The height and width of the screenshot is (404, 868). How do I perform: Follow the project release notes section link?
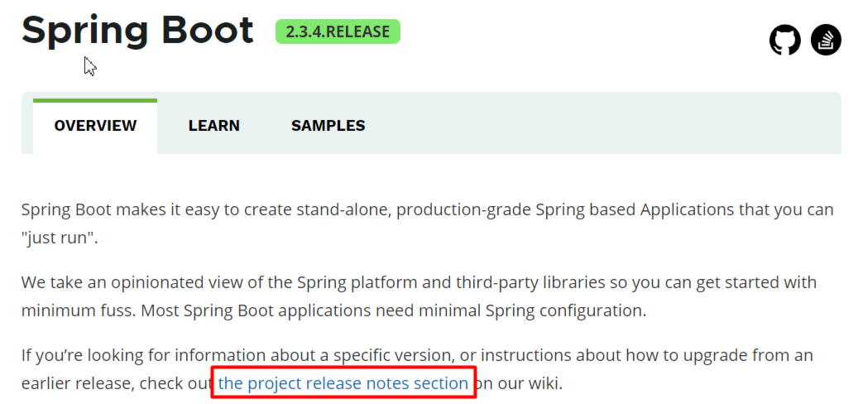343,383
